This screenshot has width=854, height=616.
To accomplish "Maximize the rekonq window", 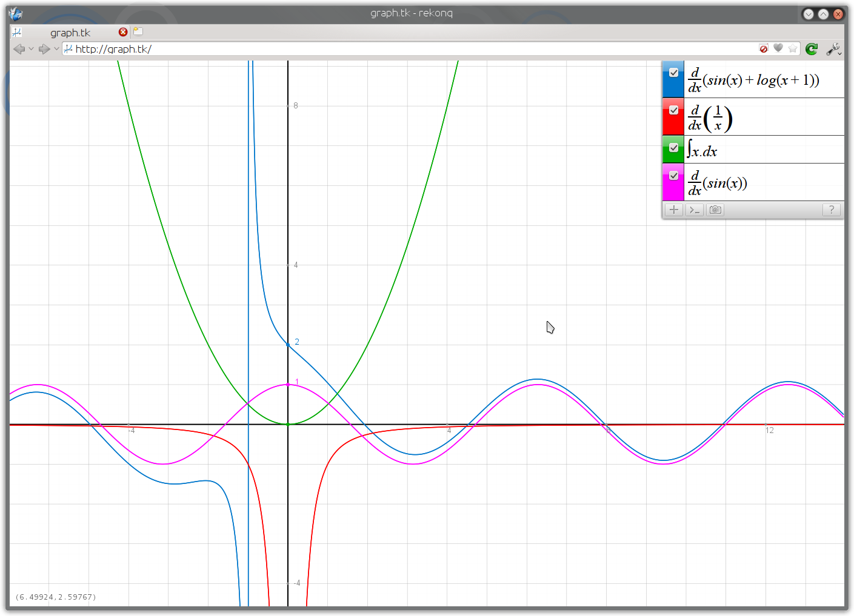I will (823, 14).
